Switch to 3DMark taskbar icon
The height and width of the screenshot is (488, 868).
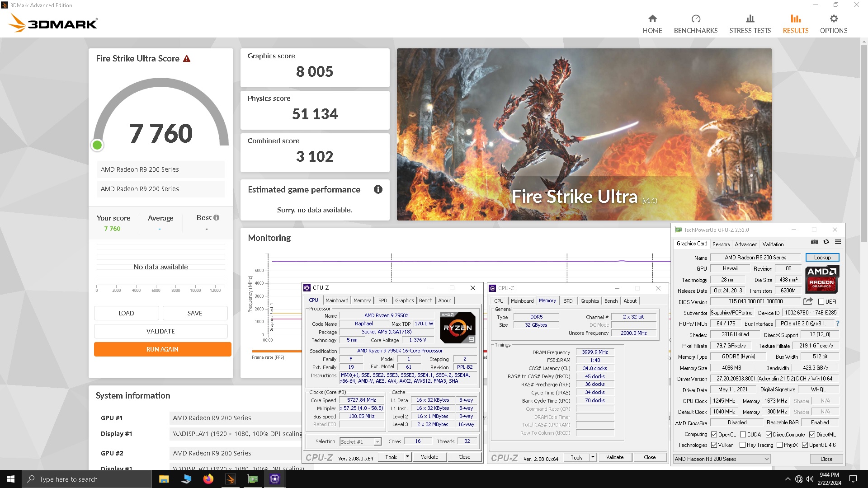click(x=230, y=479)
